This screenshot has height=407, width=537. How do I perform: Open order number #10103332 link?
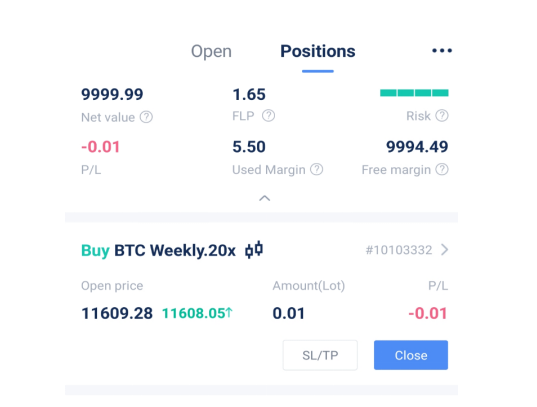tap(399, 250)
